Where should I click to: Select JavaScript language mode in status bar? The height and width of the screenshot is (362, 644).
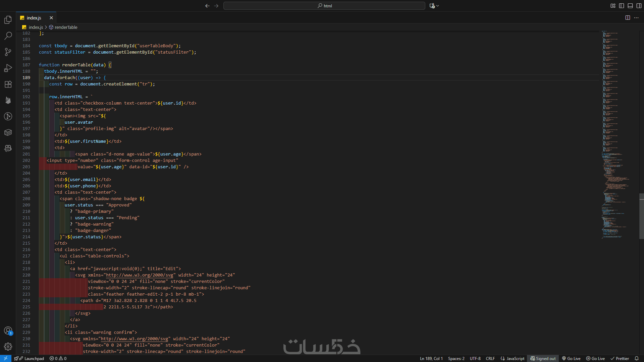[515, 358]
